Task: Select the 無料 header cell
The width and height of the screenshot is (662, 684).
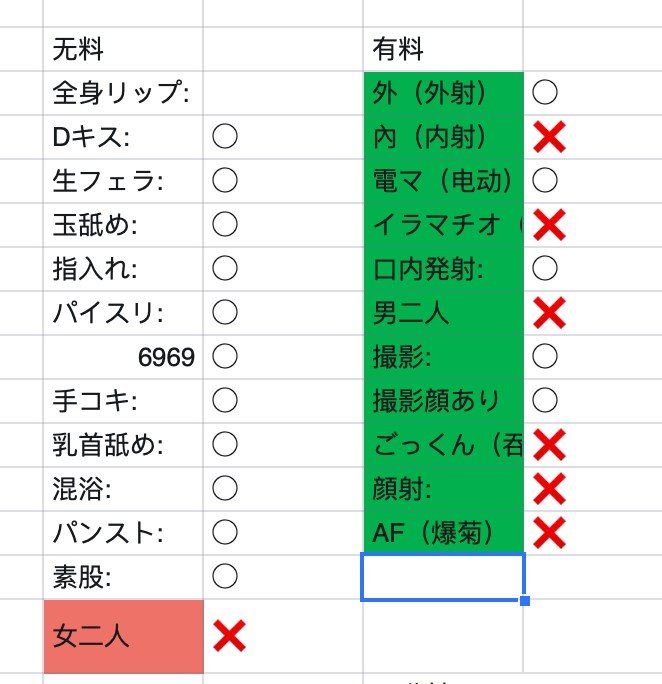Action: pyautogui.click(x=124, y=48)
